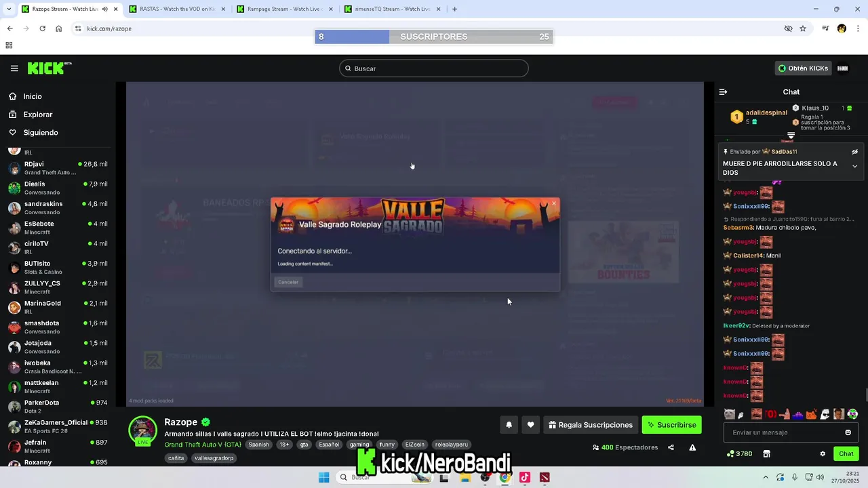
Task: Open MarinaGold channel in sidebar
Action: [x=58, y=307]
